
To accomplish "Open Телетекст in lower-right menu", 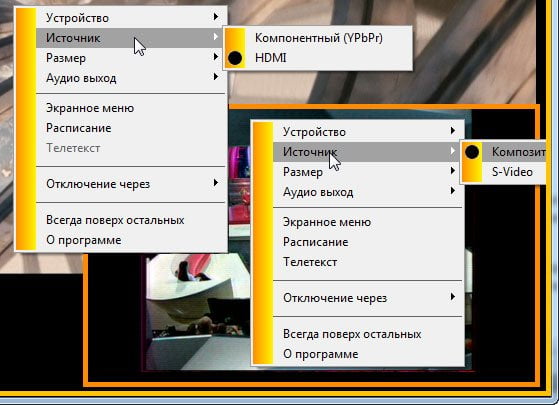I will (x=368, y=262).
